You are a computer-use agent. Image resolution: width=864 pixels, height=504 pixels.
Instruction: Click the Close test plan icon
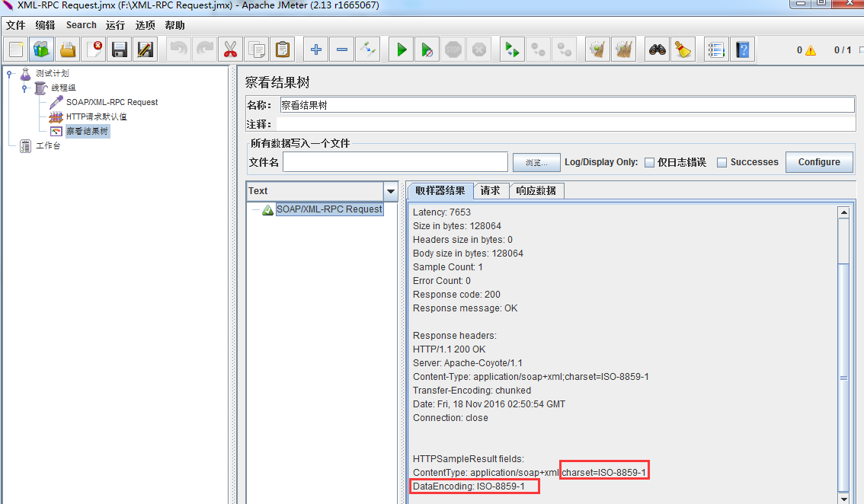point(94,49)
